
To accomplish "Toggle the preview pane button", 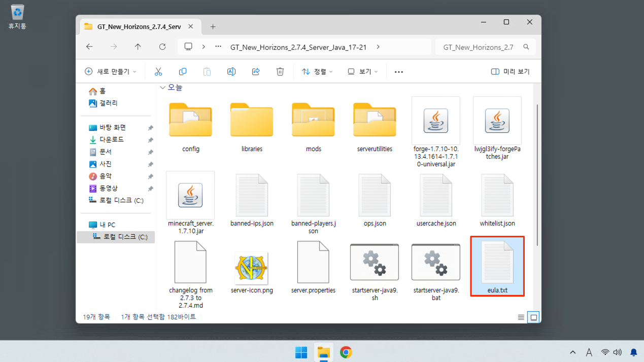I will coord(511,71).
